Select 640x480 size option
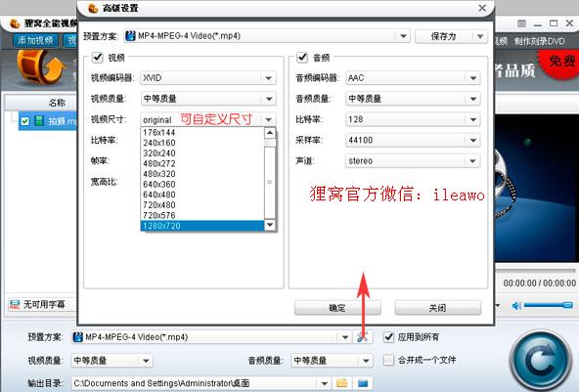579x392 pixels. [202, 195]
